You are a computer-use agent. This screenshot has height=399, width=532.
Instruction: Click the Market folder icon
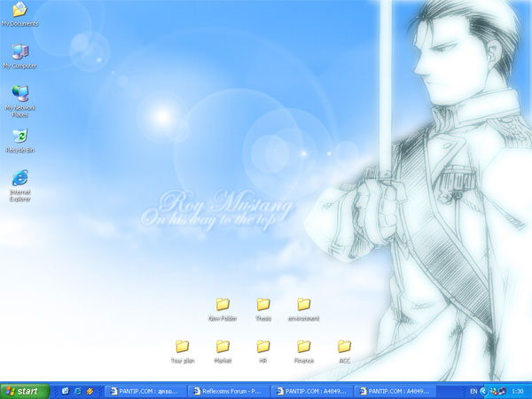point(223,352)
